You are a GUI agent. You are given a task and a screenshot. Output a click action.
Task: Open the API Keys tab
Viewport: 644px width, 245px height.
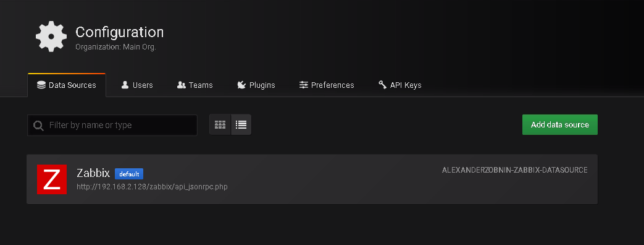point(399,85)
